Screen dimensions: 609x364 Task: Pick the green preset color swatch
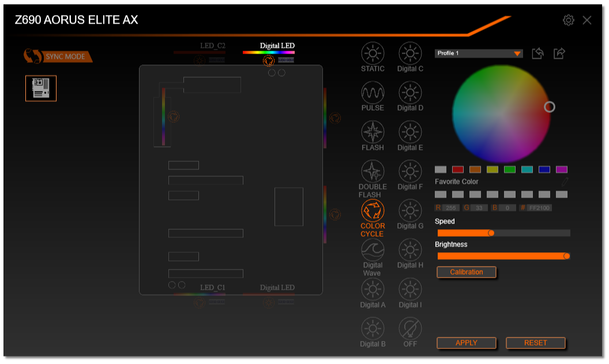(510, 169)
